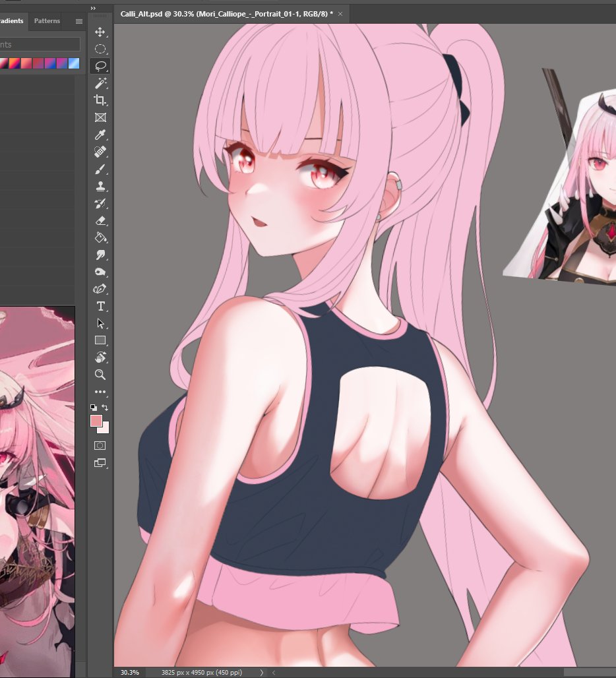Select the Rectangle shape tool
The height and width of the screenshot is (678, 616).
click(x=100, y=340)
